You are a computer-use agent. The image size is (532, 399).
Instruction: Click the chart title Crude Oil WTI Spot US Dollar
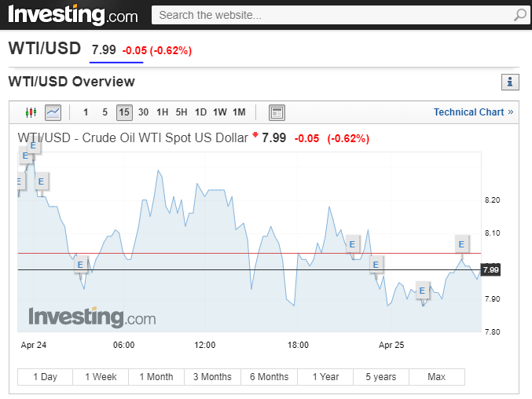point(165,138)
